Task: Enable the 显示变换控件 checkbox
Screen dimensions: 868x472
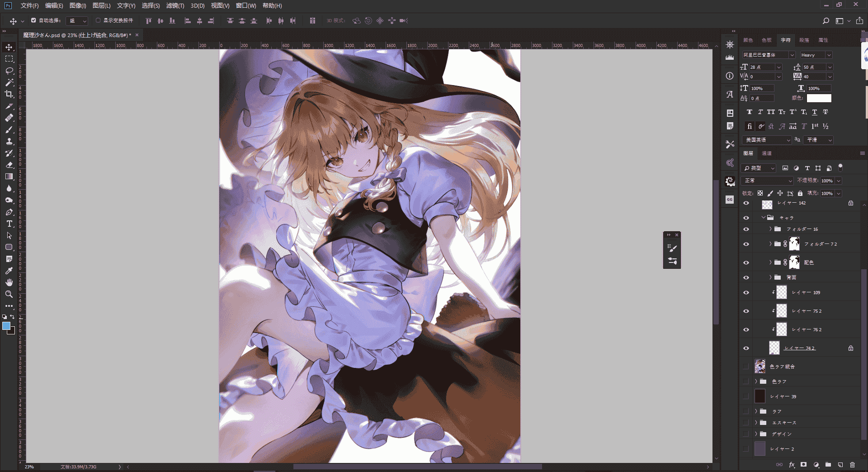Action: 98,20
